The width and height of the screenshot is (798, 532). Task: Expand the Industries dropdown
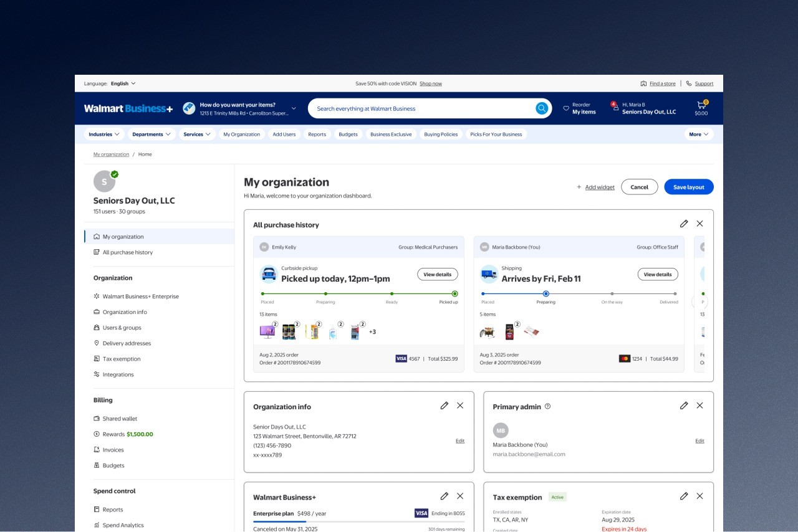point(103,134)
